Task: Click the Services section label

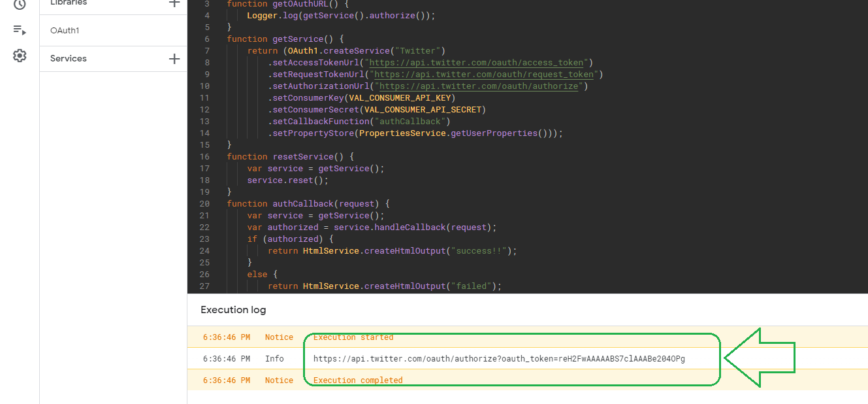Action: [x=69, y=58]
